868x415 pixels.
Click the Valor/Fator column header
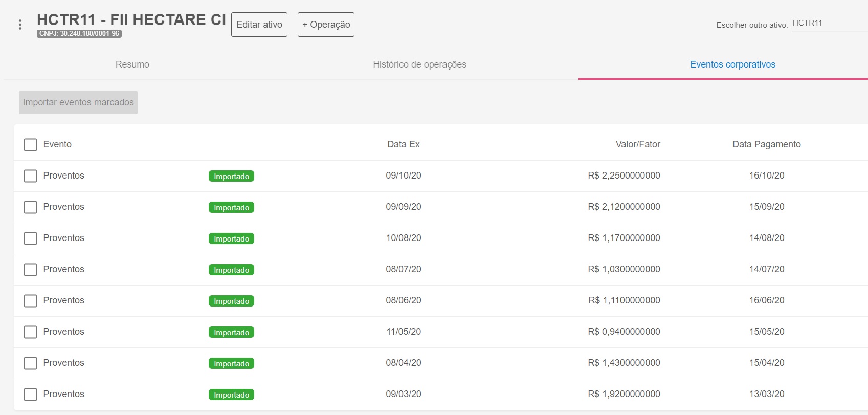(x=638, y=144)
